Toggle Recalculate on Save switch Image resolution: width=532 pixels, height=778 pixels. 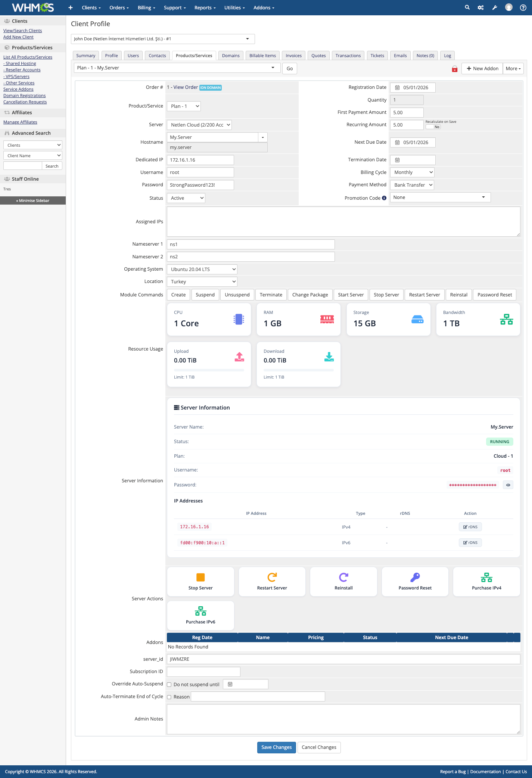pos(433,127)
